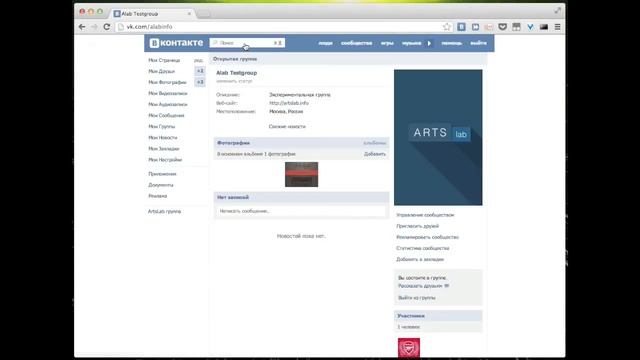Click the blue B extension icon in toolbar

461,27
